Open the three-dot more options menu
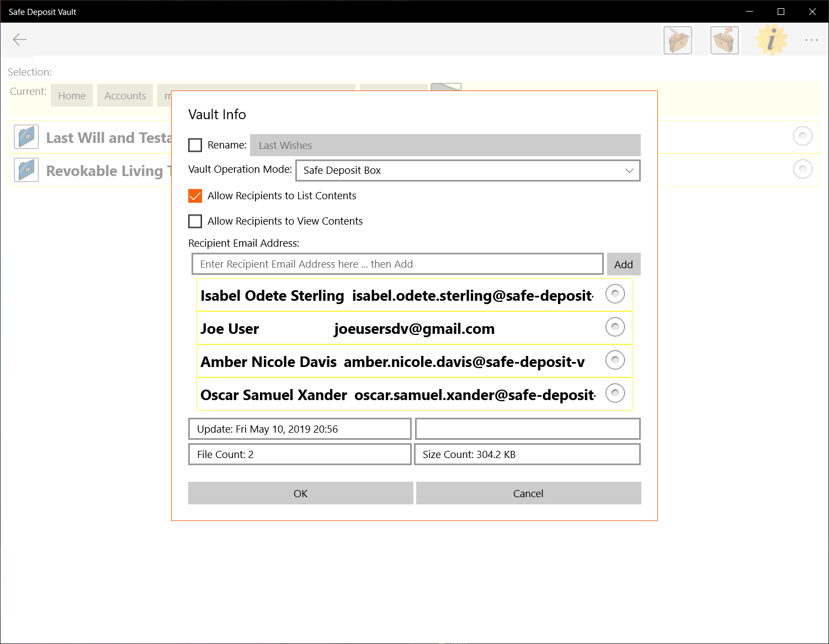The image size is (829, 644). click(811, 40)
